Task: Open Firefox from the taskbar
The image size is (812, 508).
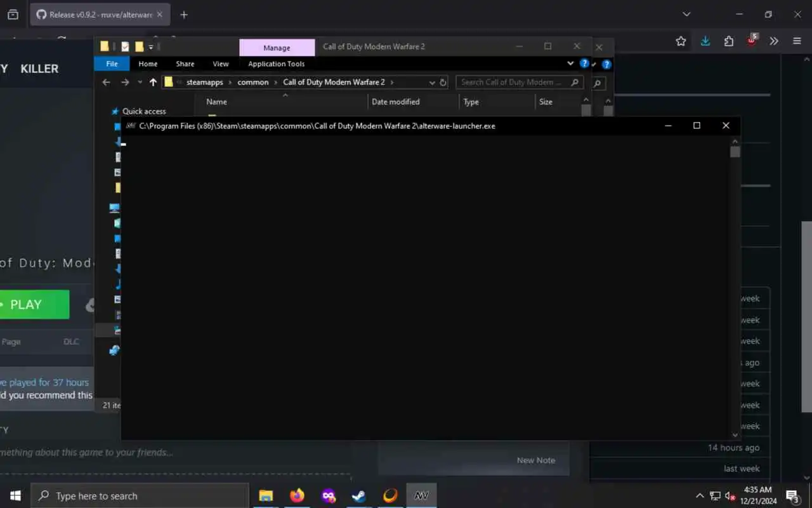Action: (297, 496)
